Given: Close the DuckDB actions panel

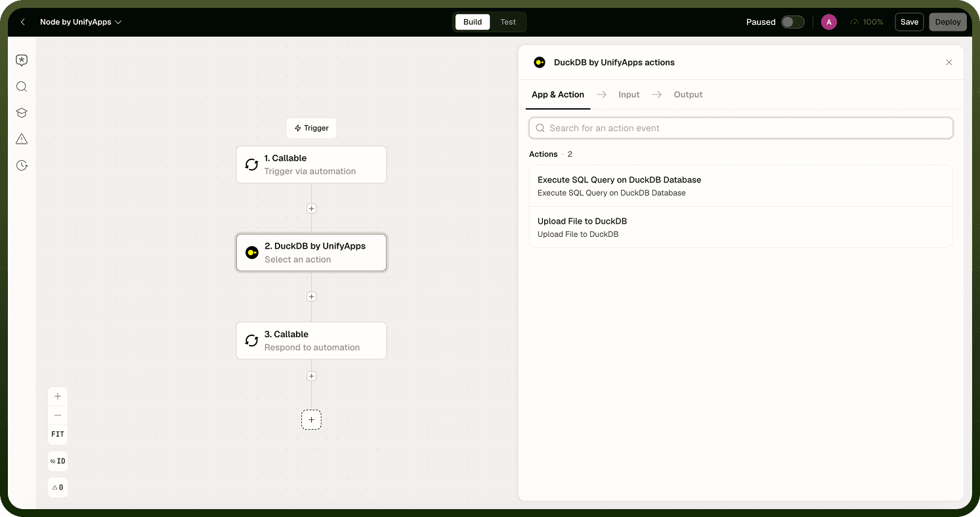Looking at the screenshot, I should pyautogui.click(x=949, y=62).
